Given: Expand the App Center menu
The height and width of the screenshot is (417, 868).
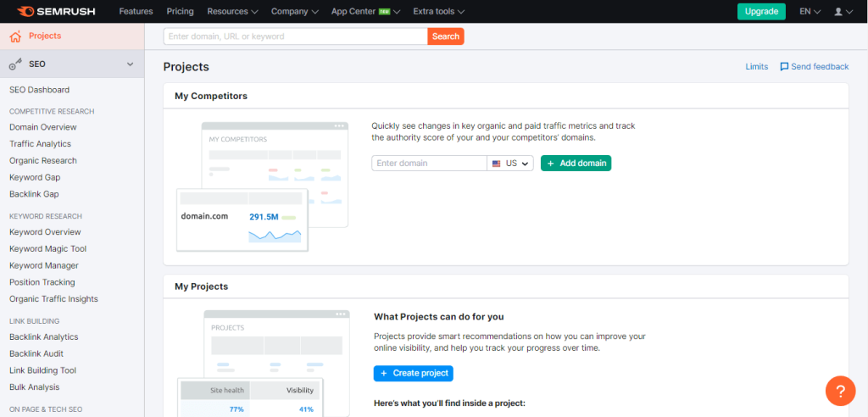Looking at the screenshot, I should (365, 11).
